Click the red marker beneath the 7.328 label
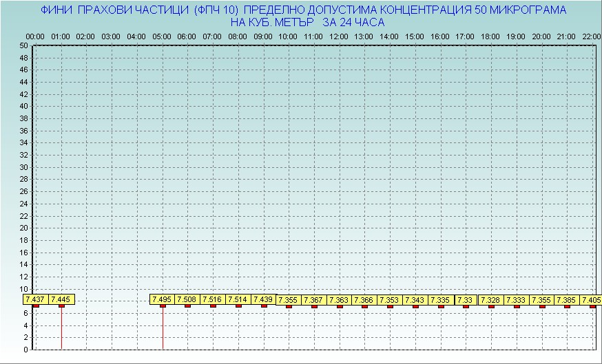This screenshot has width=602, height=364. (x=491, y=306)
